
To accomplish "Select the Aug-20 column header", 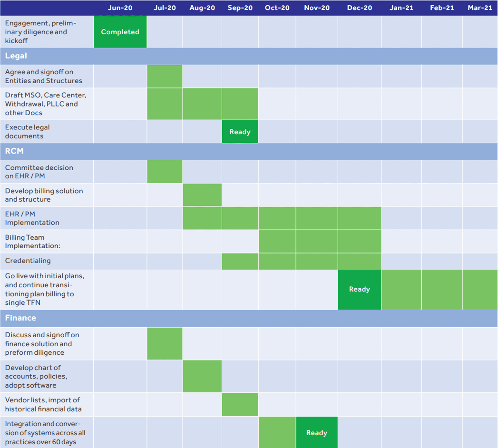I will coord(202,8).
